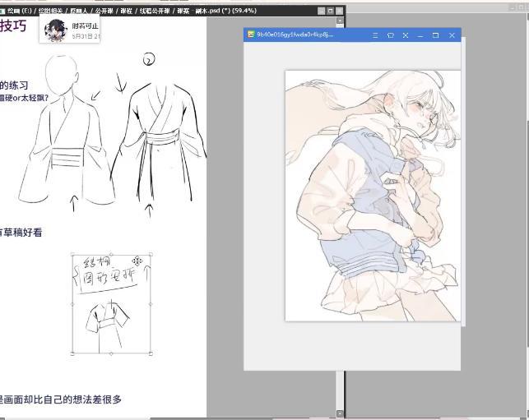Minimize the reference image viewer window
The width and height of the screenshot is (529, 420).
click(420, 35)
